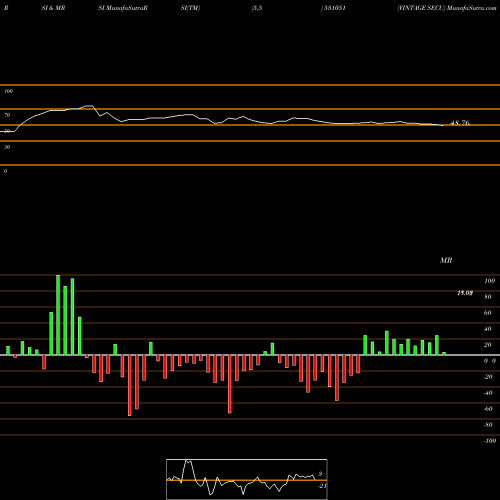Select the "30" RSI axis label
This screenshot has width=500, height=500.
pyautogui.click(x=7, y=147)
